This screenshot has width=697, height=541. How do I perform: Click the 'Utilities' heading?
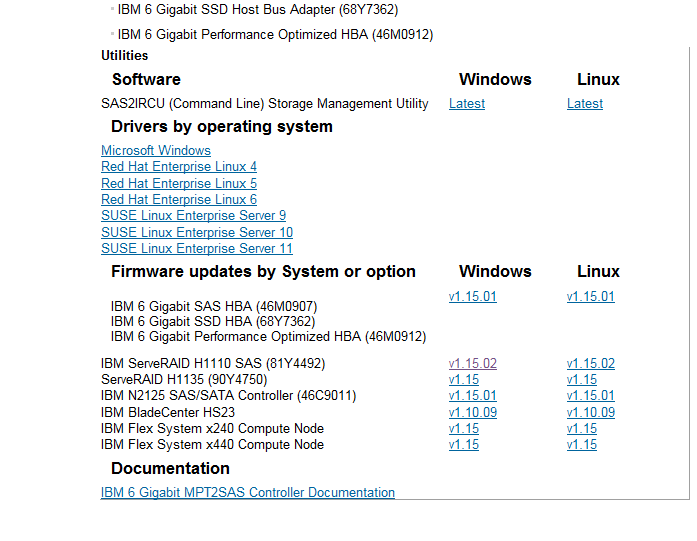(124, 56)
